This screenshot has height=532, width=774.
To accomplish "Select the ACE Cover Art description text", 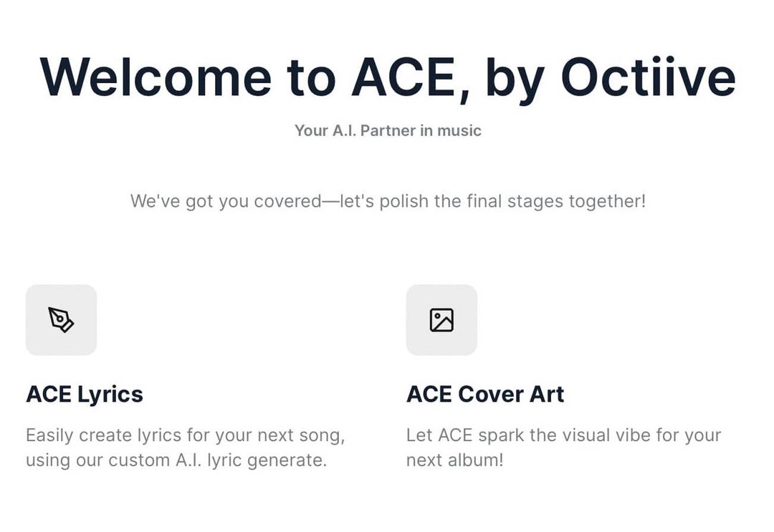I will pos(564,448).
